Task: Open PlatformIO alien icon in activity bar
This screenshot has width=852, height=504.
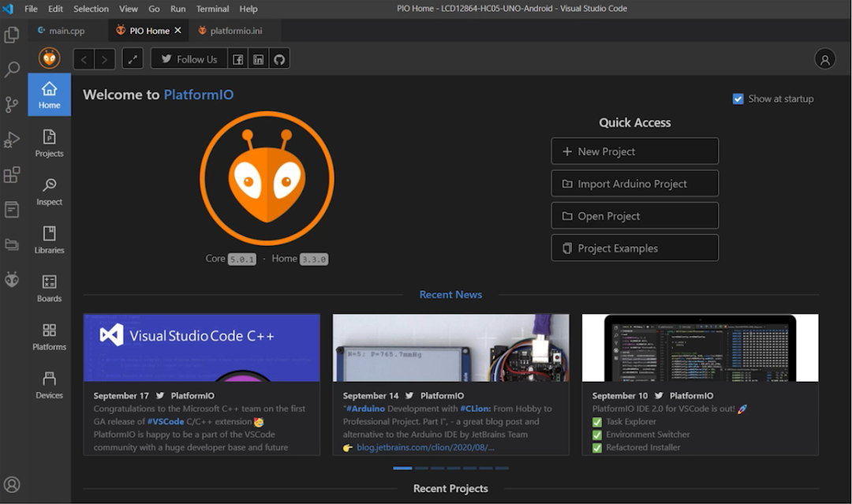Action: [x=11, y=280]
